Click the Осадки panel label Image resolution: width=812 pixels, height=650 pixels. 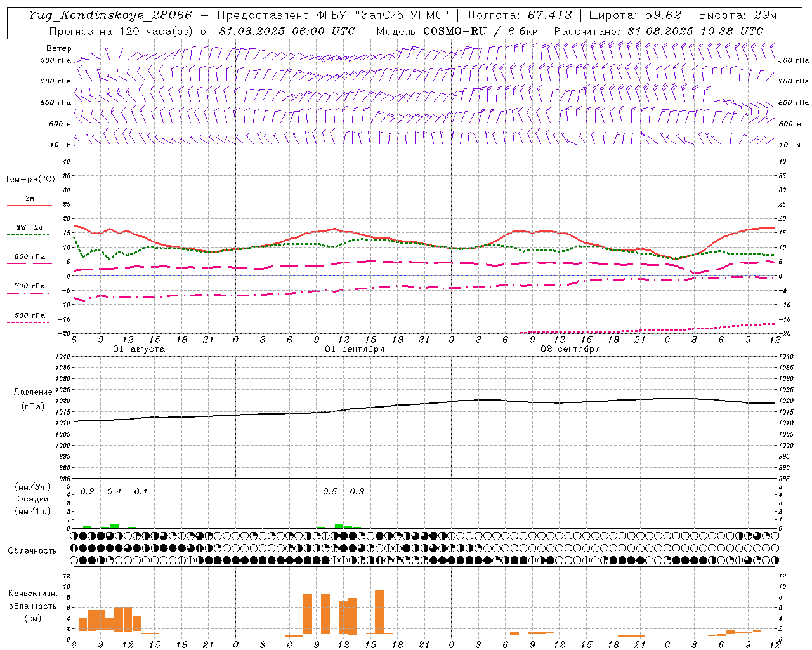33,499
